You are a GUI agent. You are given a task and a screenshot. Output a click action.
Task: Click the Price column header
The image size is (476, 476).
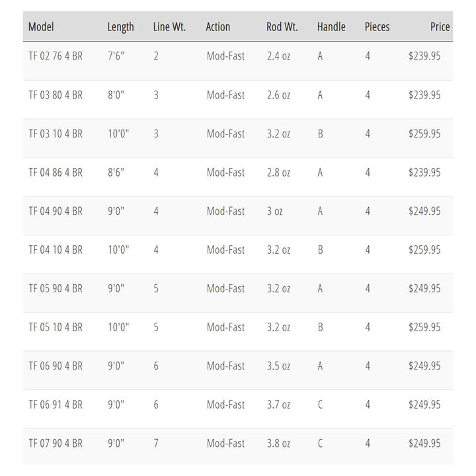(x=439, y=27)
